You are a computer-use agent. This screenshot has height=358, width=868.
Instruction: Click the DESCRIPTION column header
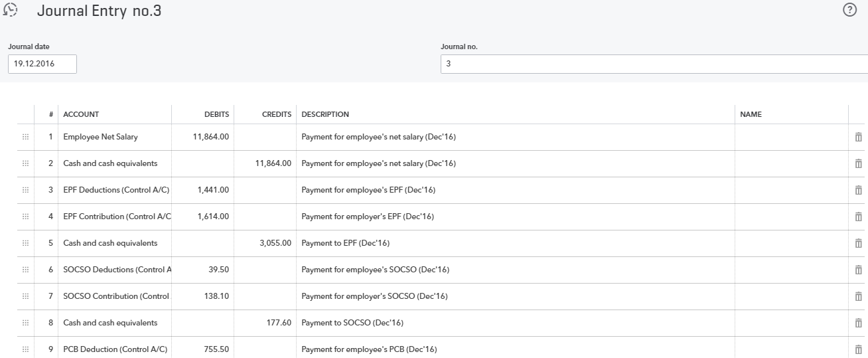click(325, 114)
